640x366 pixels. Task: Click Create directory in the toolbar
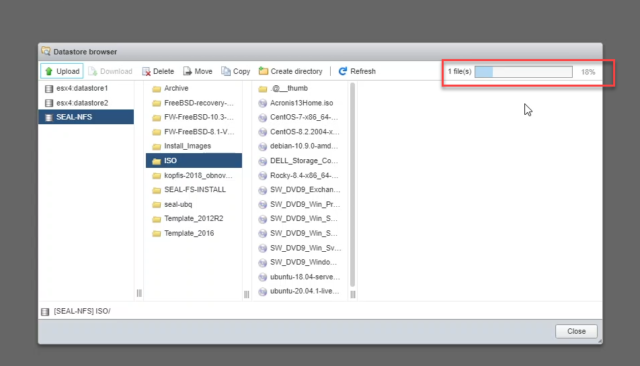[x=291, y=71]
